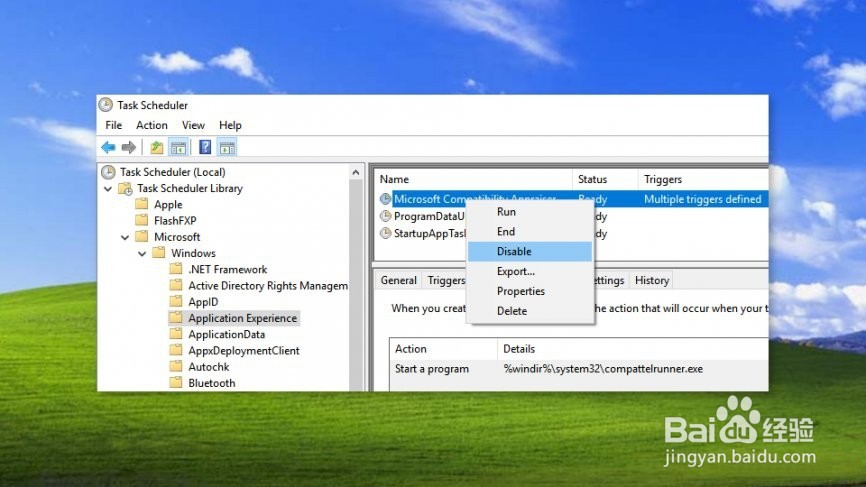The image size is (866, 487).
Task: Select the StartupAppTask task name
Action: (x=430, y=233)
